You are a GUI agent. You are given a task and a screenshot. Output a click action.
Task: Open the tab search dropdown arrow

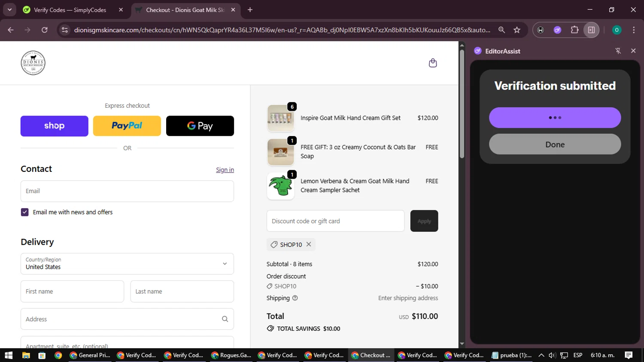[9, 9]
